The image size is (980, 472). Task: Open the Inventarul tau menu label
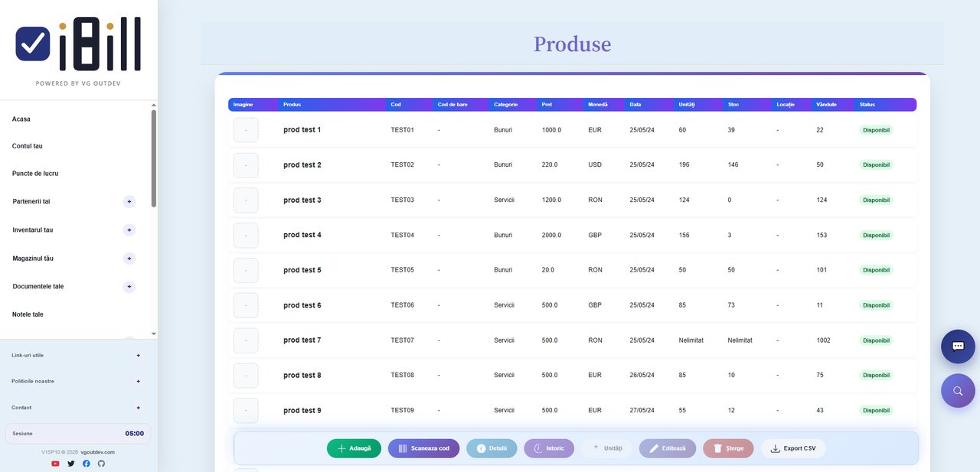pos(33,230)
